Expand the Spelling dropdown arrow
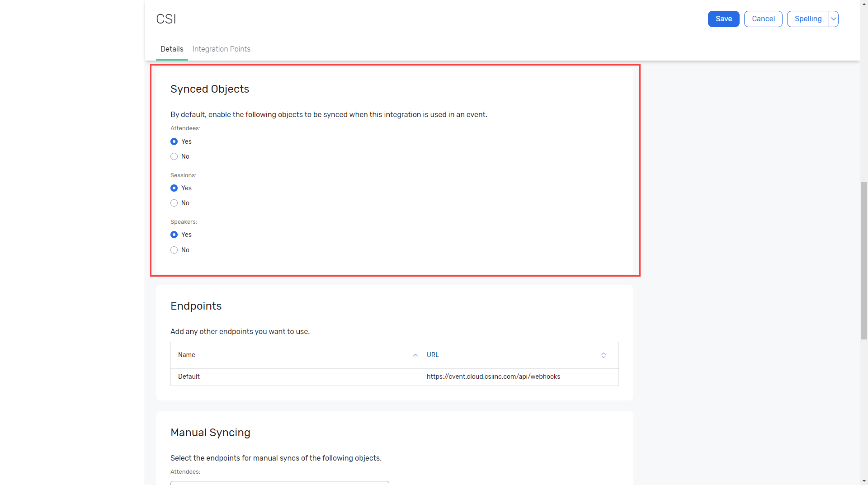Screen dimensions: 868x485 [834, 19]
